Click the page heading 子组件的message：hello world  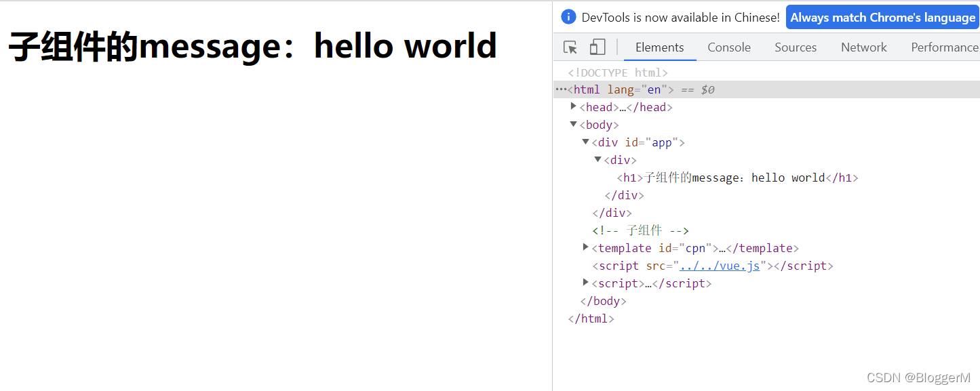tap(252, 46)
